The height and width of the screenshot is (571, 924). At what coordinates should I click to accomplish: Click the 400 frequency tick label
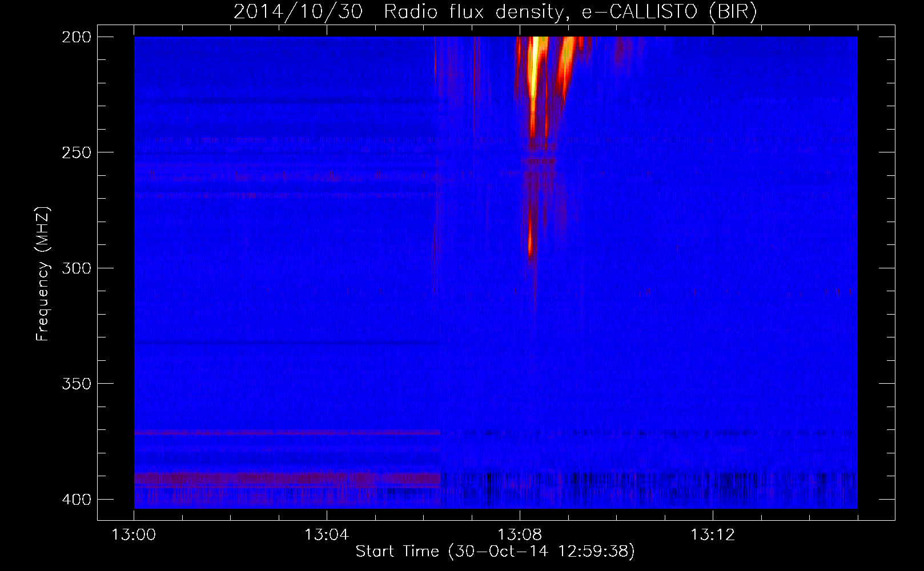coord(77,500)
